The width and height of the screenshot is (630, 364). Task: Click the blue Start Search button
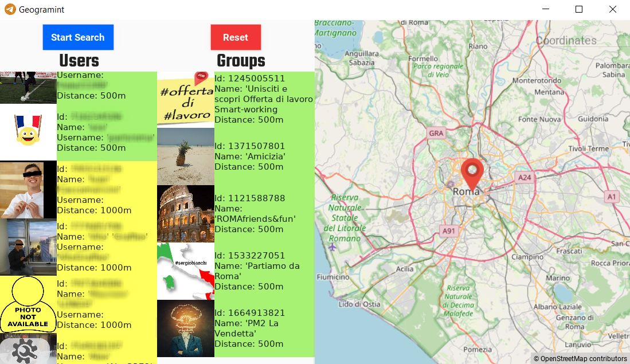pyautogui.click(x=78, y=37)
